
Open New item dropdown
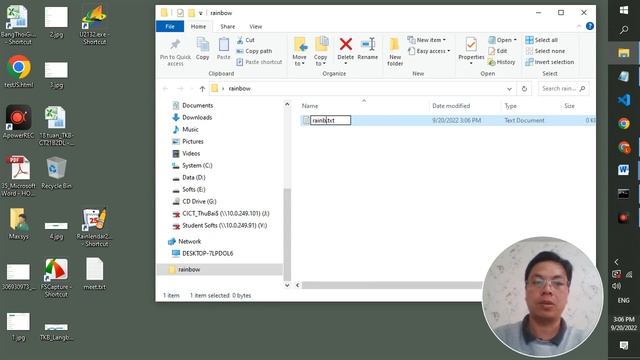pyautogui.click(x=427, y=40)
